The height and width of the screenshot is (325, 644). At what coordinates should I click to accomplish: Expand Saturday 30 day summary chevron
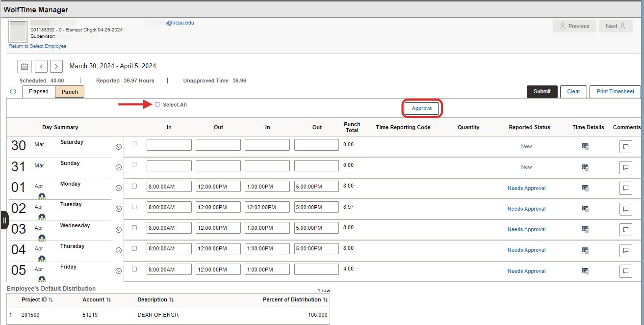tap(118, 147)
